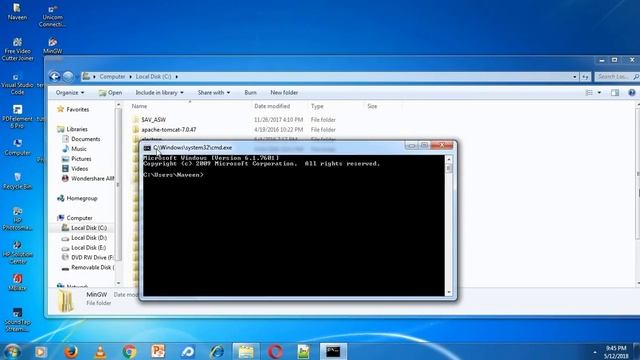Click cmd.exe title bar system icon
The width and height of the screenshot is (640, 360).
click(147, 148)
